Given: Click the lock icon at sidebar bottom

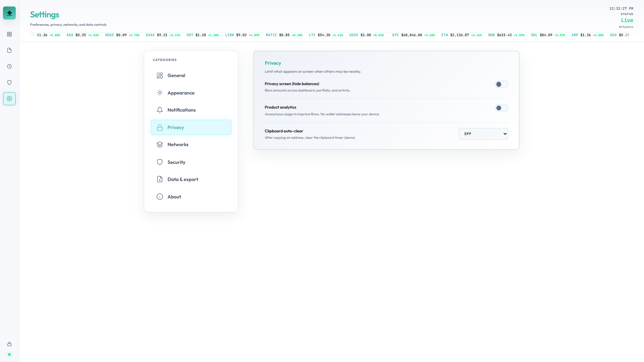Looking at the screenshot, I should (x=9, y=344).
